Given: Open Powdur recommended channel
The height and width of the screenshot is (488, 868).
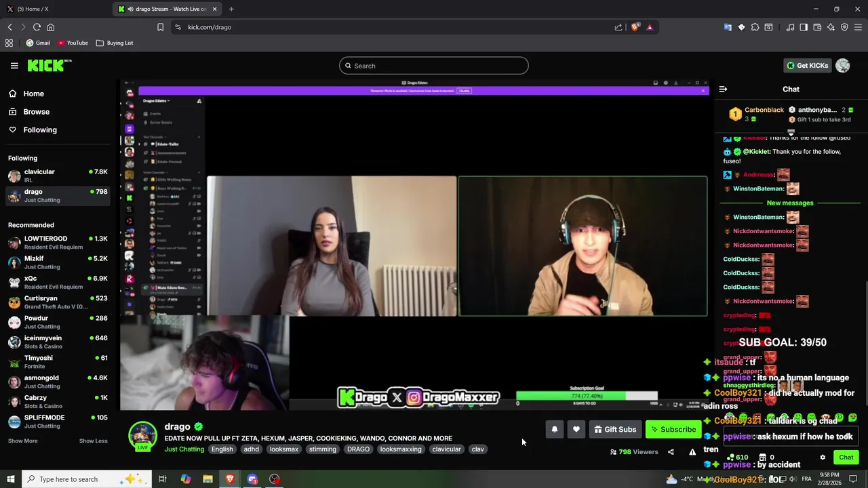Looking at the screenshot, I should click(x=58, y=322).
